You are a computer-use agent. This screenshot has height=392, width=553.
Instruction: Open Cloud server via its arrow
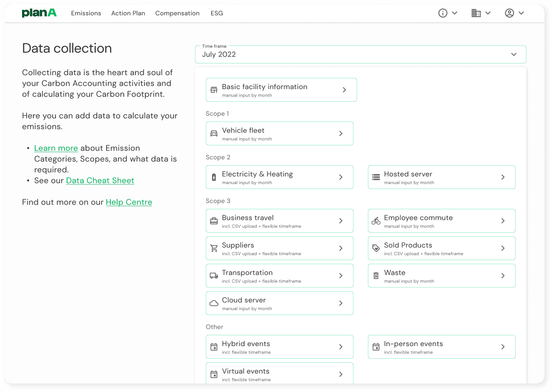[x=341, y=303]
